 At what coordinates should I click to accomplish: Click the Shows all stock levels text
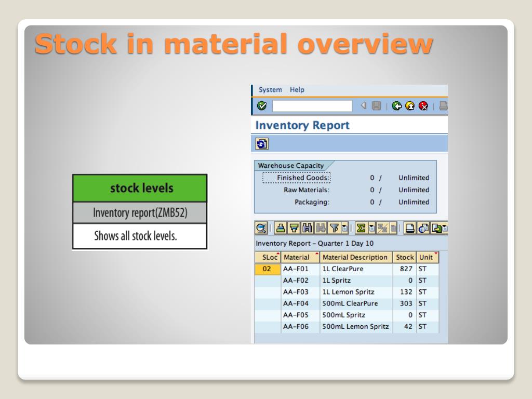[x=136, y=236]
